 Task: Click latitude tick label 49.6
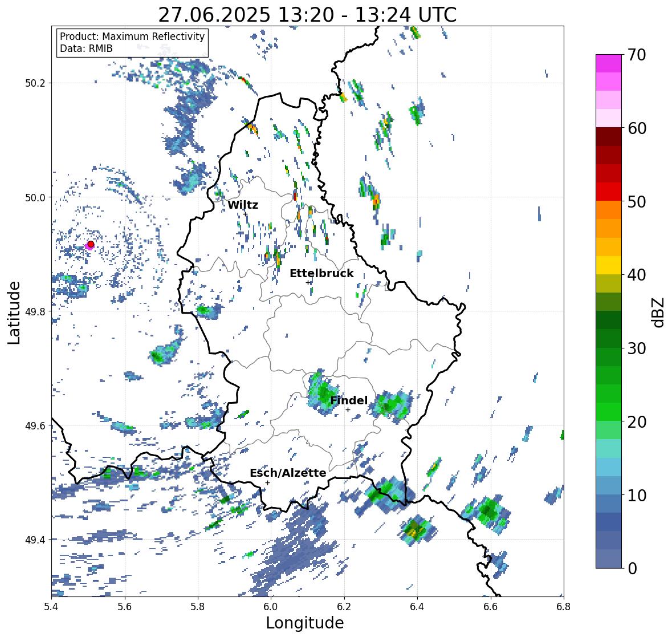(x=35, y=425)
